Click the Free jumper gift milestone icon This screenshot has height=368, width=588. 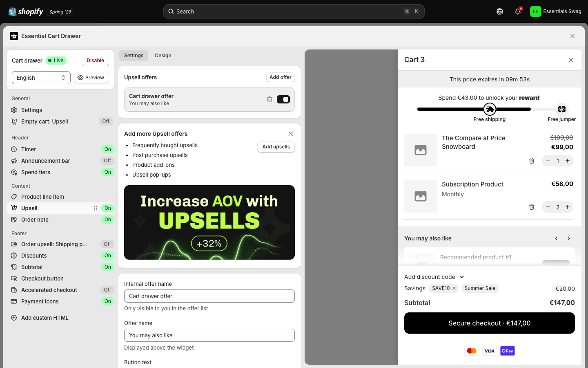(562, 109)
